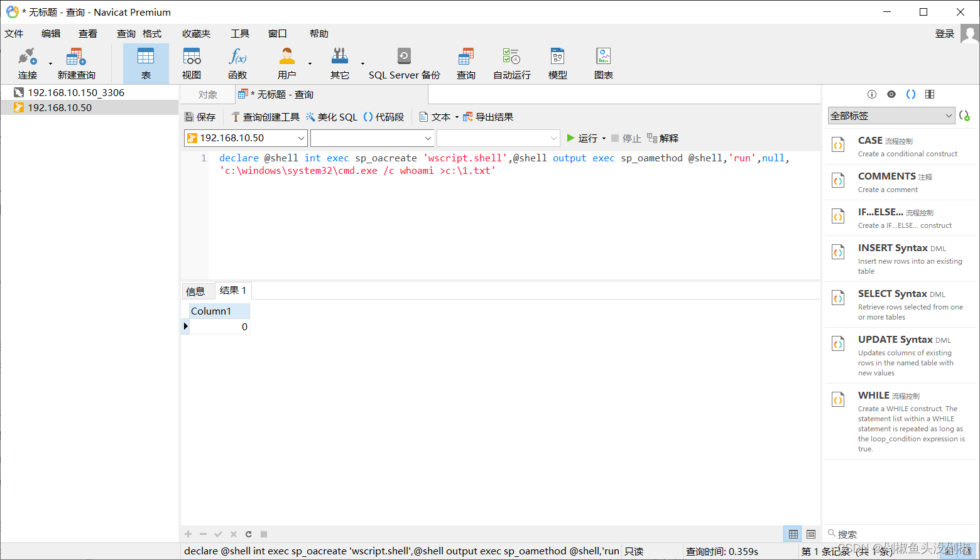Open the All Tags (全部标签) dropdown

tap(891, 116)
